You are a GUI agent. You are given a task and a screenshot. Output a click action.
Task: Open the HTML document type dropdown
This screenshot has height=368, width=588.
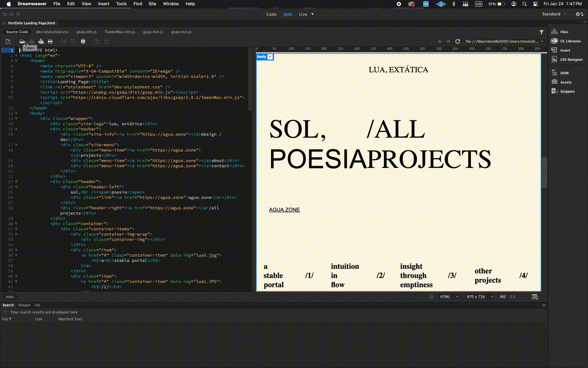(449, 297)
